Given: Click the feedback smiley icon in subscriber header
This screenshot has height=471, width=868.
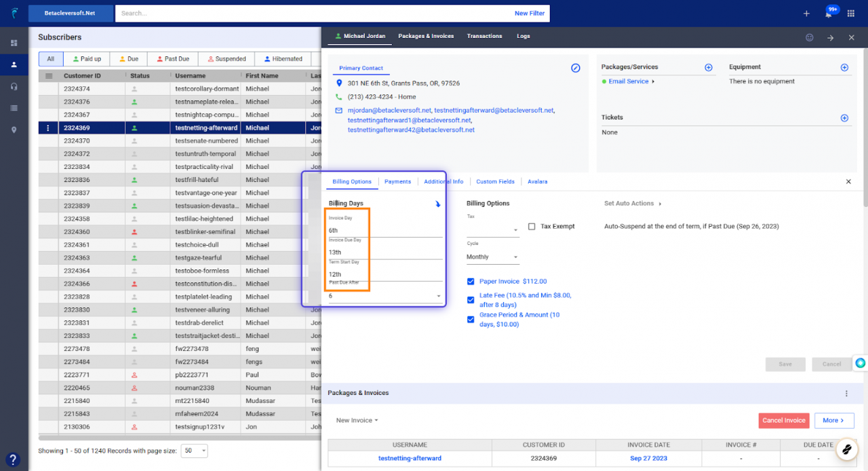Looking at the screenshot, I should 809,37.
